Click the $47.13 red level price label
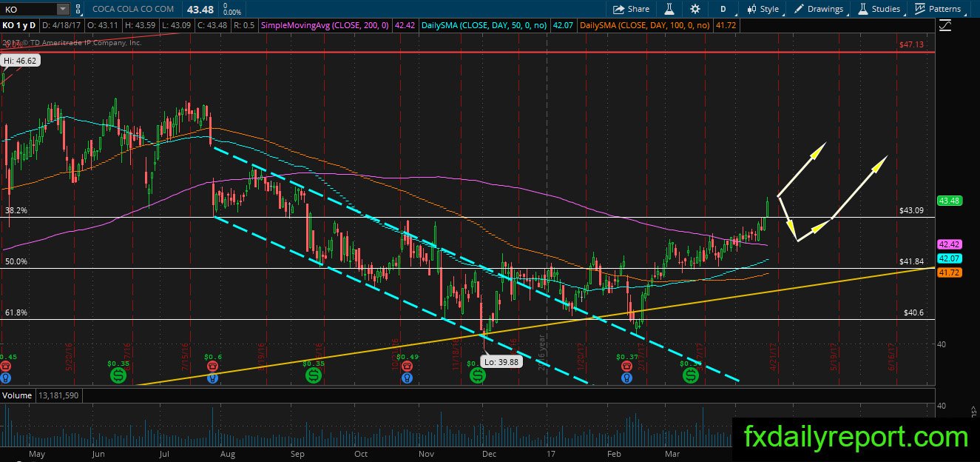980x462 pixels. [912, 45]
